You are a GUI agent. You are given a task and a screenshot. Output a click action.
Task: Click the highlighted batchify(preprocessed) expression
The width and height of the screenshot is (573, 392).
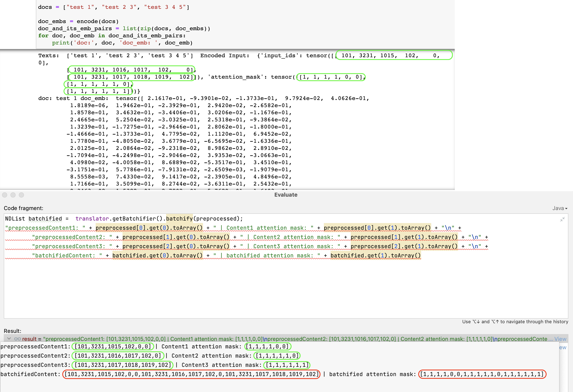point(205,219)
